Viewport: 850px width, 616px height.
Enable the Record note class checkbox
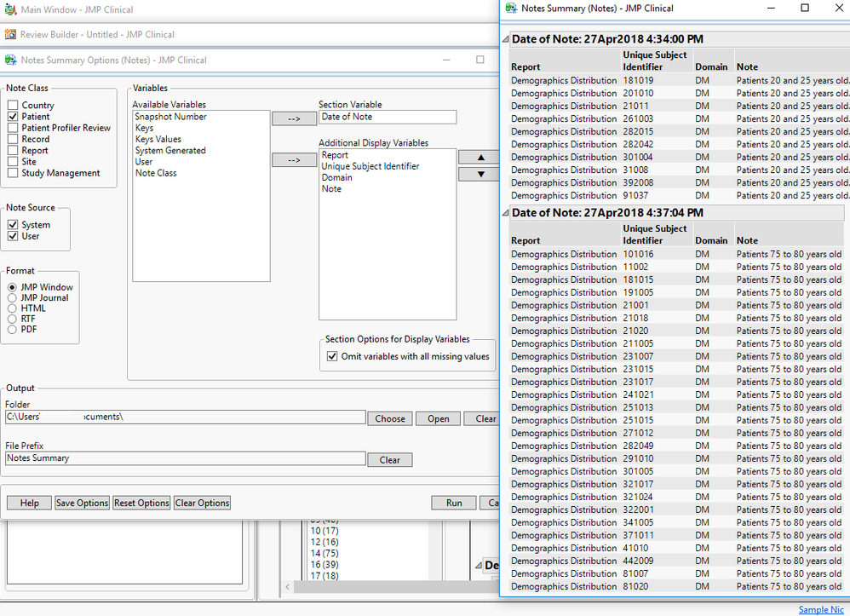13,140
